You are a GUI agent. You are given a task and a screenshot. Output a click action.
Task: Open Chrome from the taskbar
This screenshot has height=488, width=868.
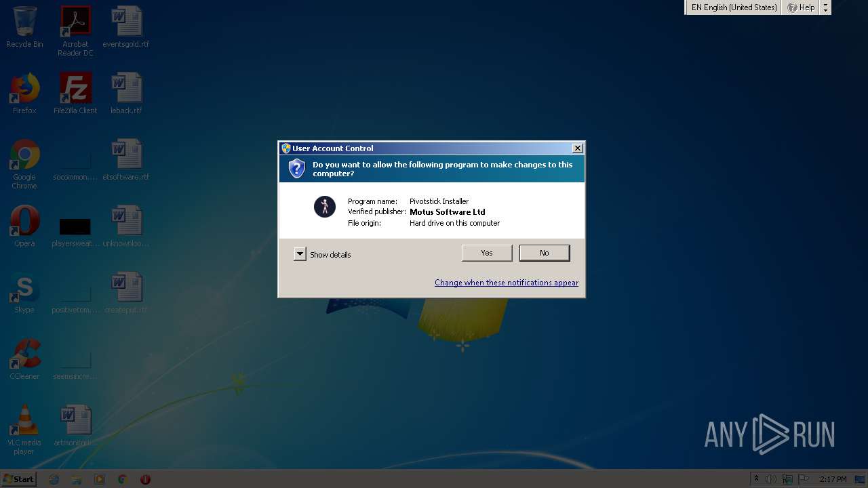tap(123, 479)
